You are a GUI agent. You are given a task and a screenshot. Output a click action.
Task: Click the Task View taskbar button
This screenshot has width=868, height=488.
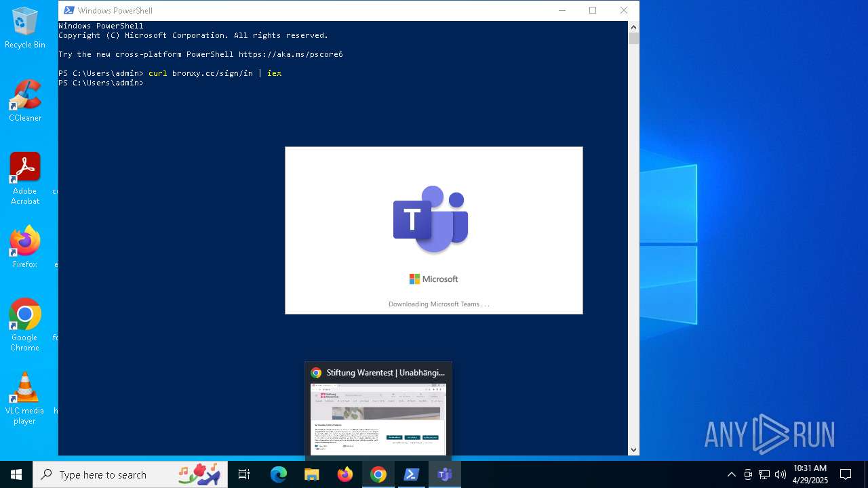pos(244,474)
